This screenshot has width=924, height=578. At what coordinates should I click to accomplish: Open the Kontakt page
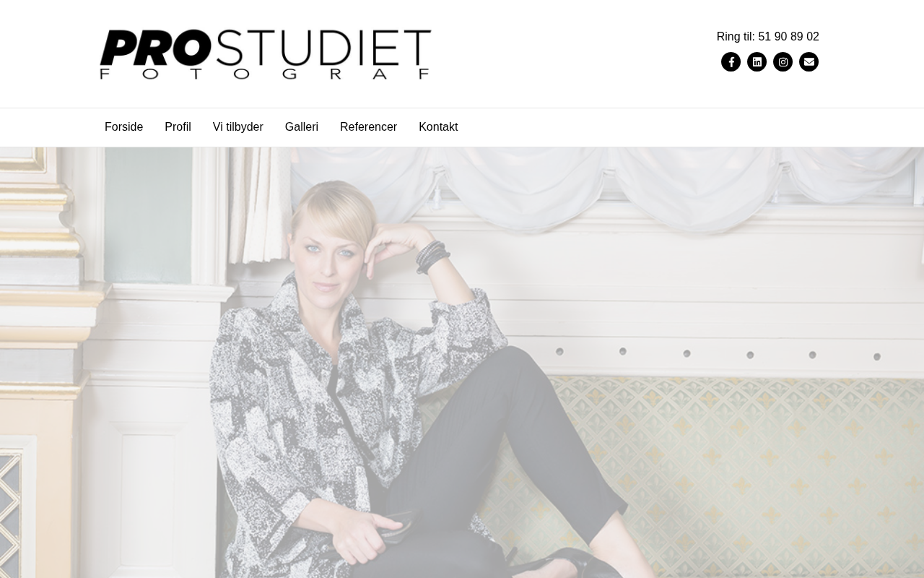coord(438,127)
